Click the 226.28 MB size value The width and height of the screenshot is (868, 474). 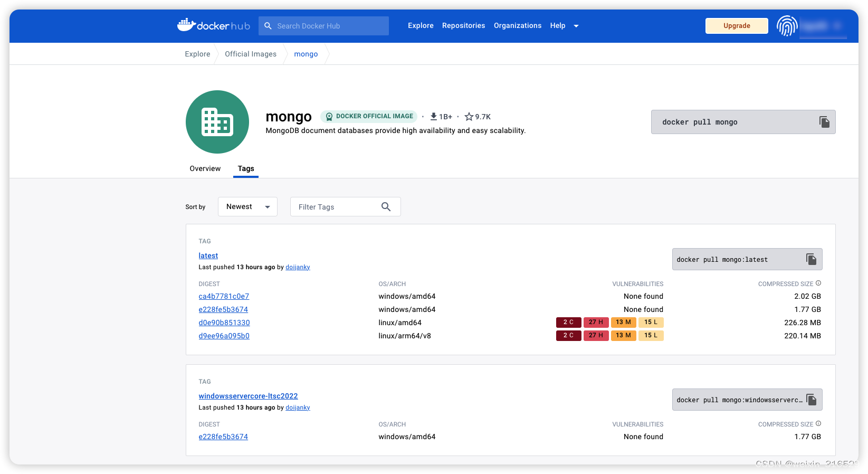pyautogui.click(x=802, y=323)
